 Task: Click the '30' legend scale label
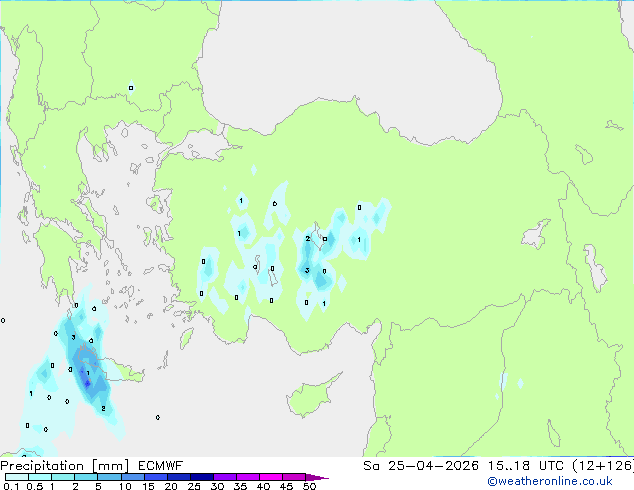coord(218,486)
